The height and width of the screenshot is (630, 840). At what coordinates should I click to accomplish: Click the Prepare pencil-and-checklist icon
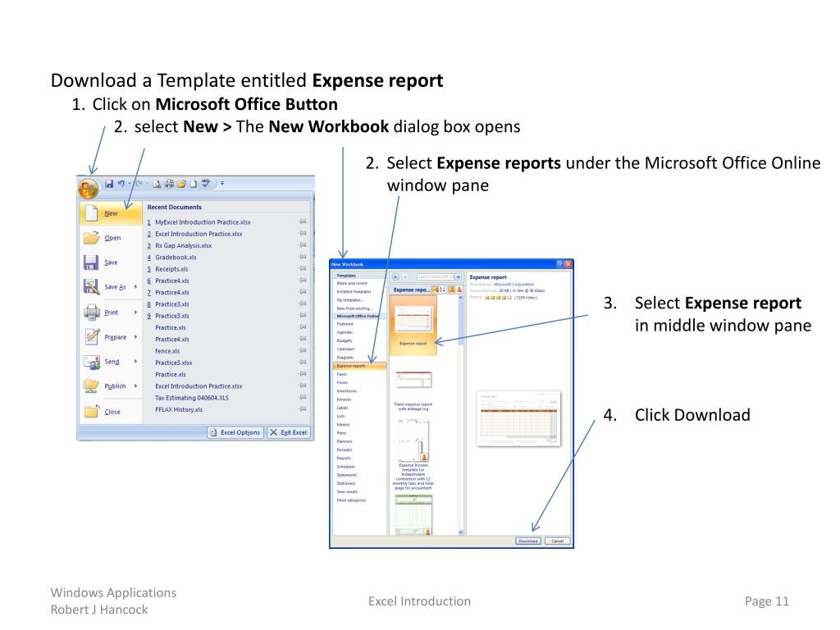pos(92,336)
